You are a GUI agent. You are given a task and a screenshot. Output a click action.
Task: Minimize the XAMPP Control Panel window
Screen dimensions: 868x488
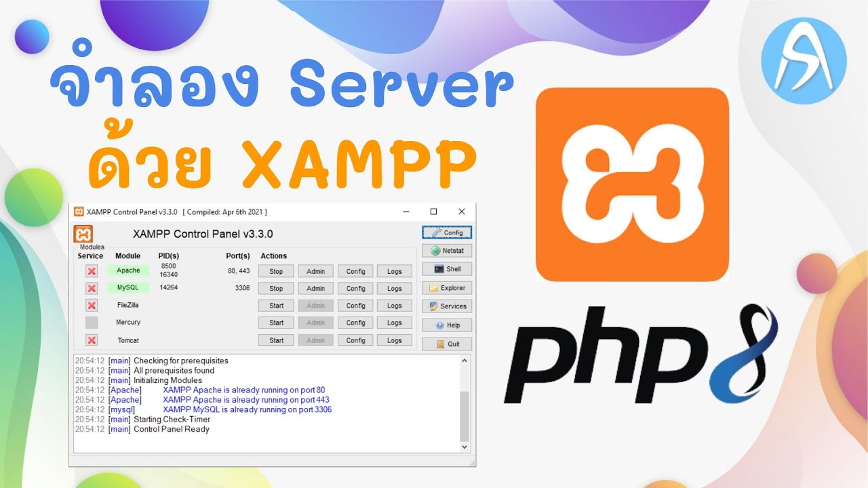[x=406, y=211]
